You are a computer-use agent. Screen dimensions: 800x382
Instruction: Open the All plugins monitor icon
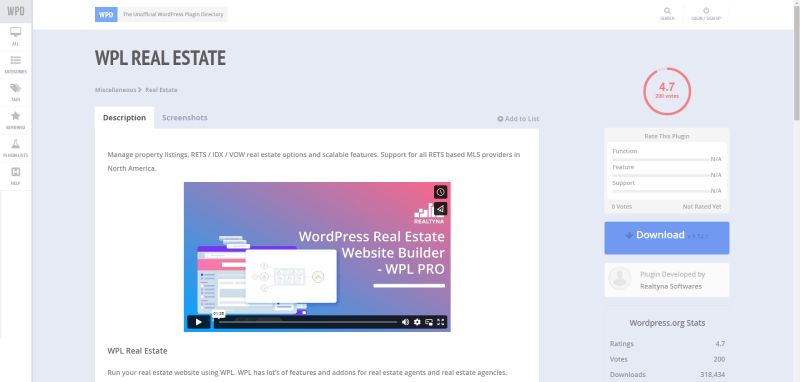click(15, 32)
